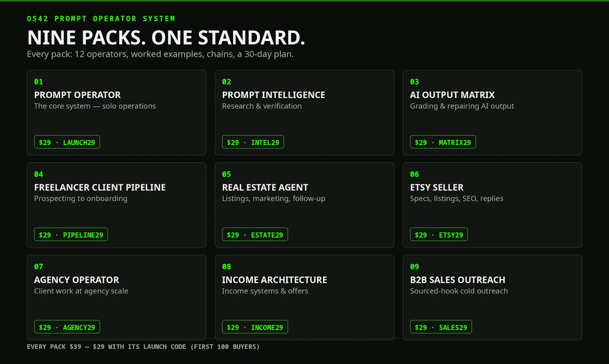Viewport: 609px width, 364px height.
Task: Click the 'Listings, marketing, follow-up' description
Action: click(x=274, y=199)
